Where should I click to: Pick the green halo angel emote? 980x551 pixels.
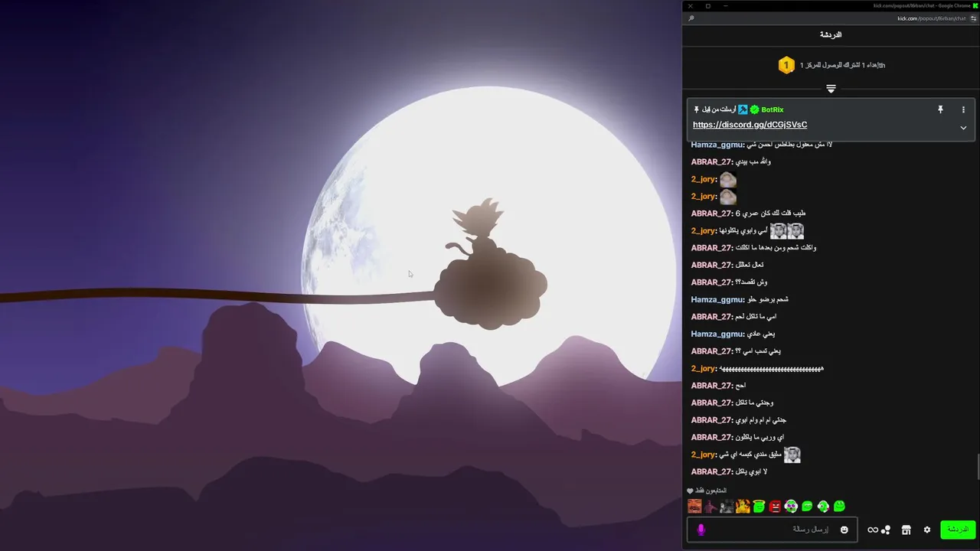pyautogui.click(x=759, y=506)
